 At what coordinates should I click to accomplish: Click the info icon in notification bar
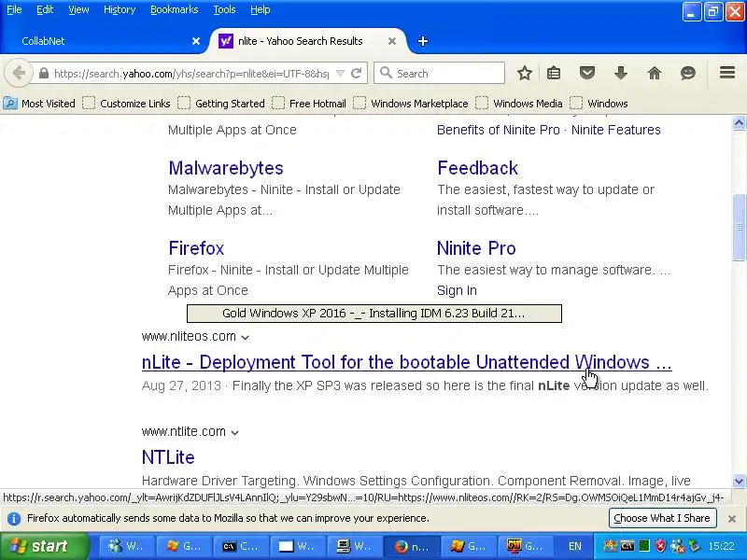pyautogui.click(x=14, y=519)
